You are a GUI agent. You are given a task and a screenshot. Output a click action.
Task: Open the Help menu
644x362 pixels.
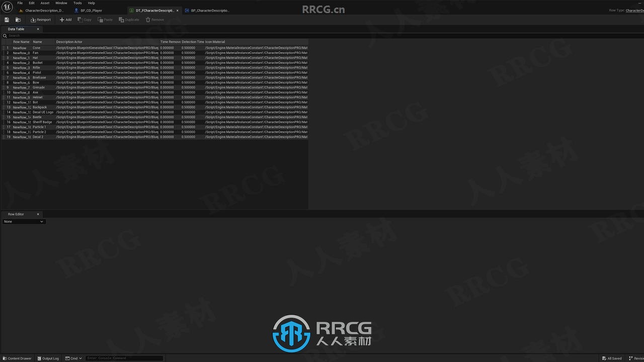(x=92, y=3)
